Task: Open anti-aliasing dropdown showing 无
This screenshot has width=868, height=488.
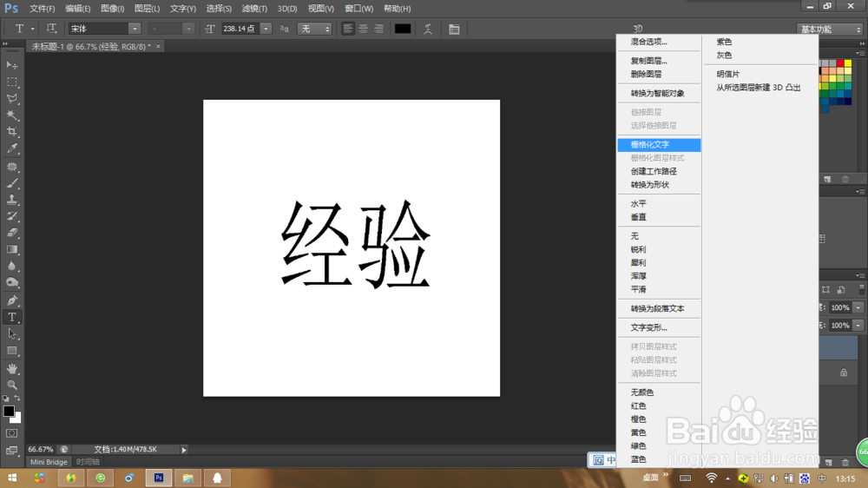Action: pyautogui.click(x=314, y=29)
